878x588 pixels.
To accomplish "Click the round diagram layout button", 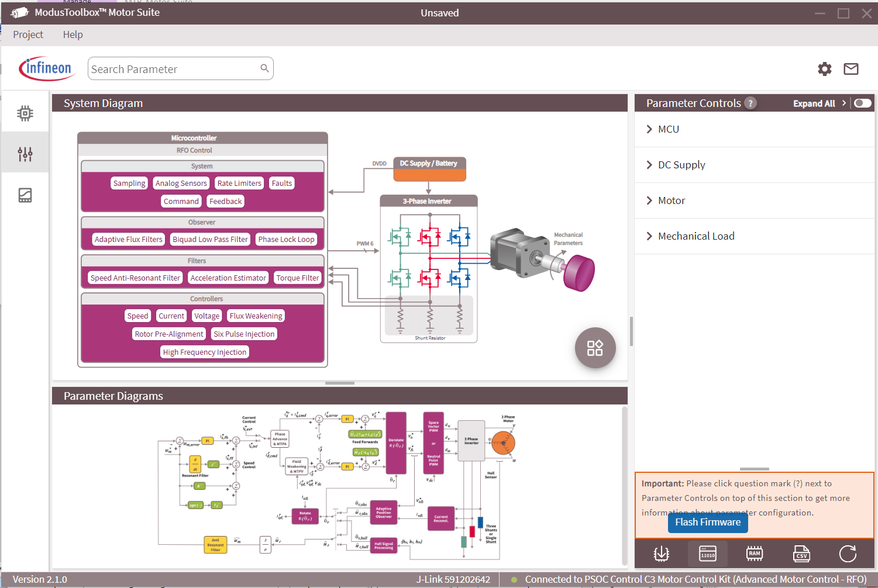I will [x=595, y=348].
